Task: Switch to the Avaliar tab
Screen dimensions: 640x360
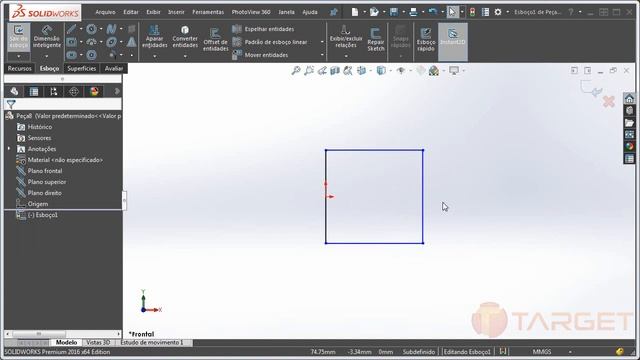Action: pos(114,69)
